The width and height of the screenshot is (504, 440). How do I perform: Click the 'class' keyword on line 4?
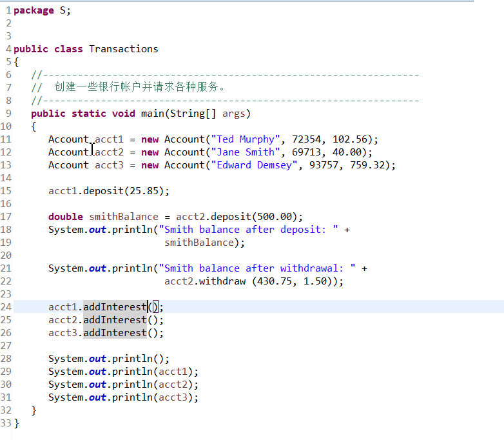[68, 49]
